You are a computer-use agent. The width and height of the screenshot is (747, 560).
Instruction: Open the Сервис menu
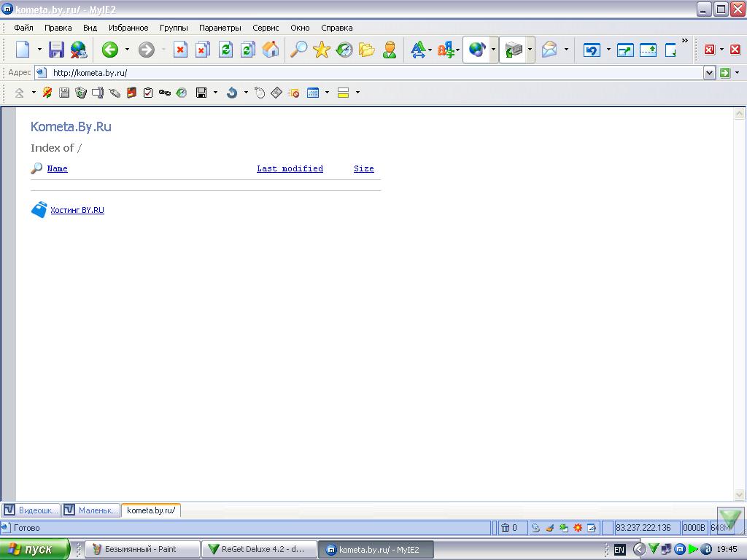click(266, 28)
